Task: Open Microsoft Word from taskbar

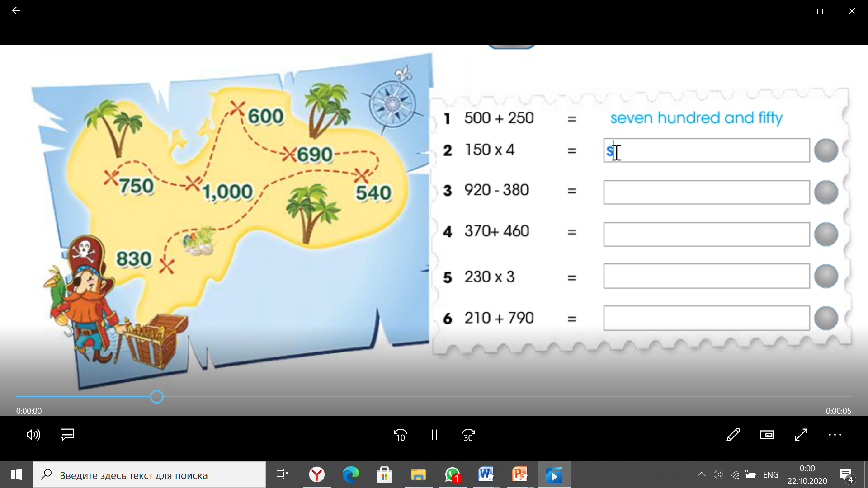Action: [486, 474]
